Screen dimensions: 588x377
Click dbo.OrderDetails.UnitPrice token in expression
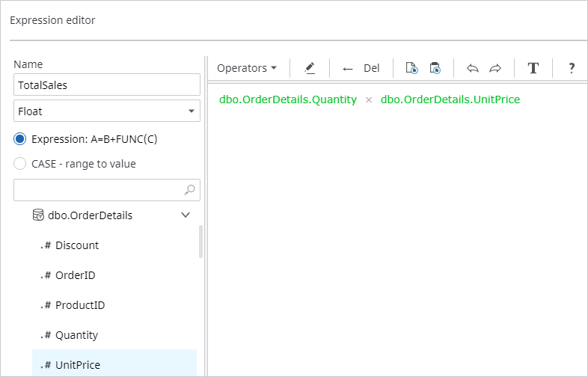[x=450, y=99]
